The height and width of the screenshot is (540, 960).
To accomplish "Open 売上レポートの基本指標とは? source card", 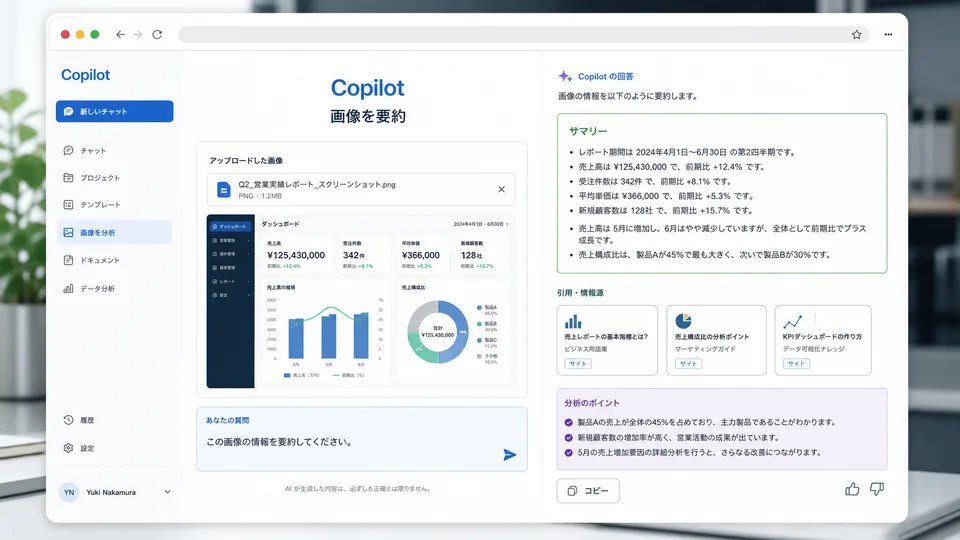I will click(607, 340).
